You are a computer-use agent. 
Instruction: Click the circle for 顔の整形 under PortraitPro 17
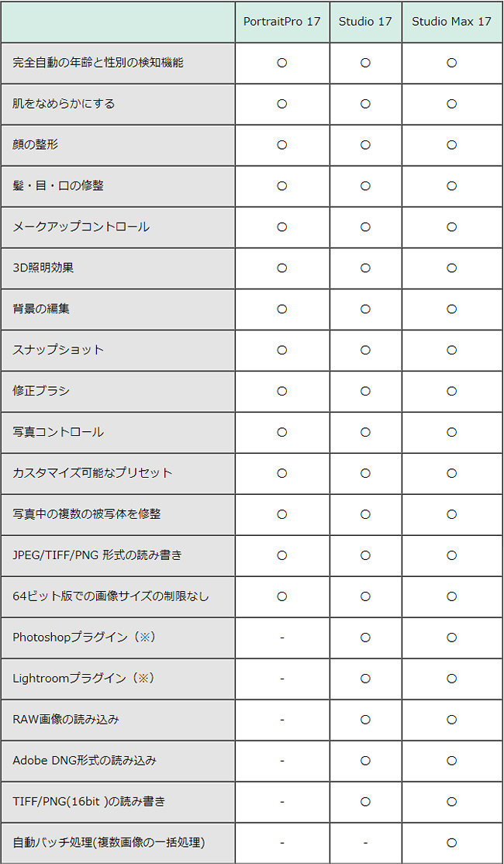point(282,145)
